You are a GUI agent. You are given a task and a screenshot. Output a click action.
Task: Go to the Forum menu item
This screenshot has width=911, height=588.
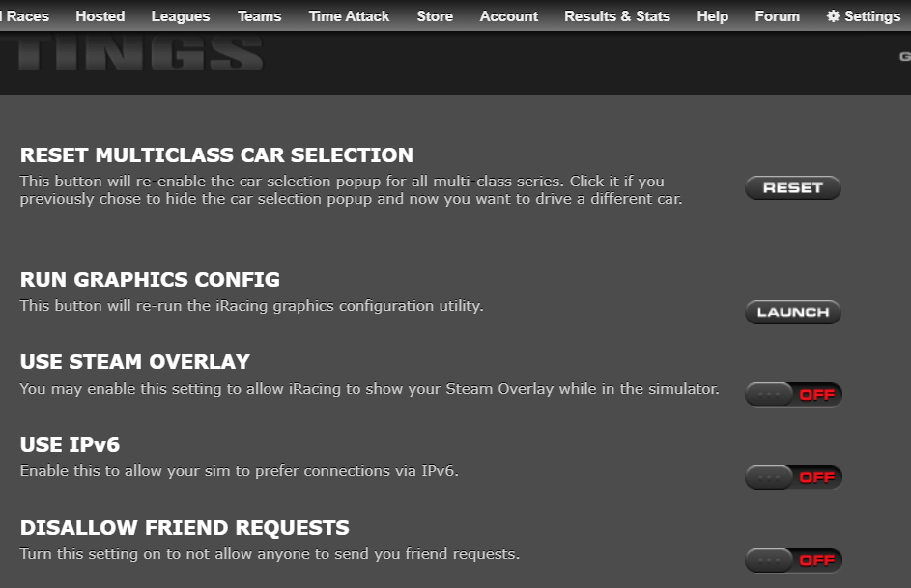778,16
